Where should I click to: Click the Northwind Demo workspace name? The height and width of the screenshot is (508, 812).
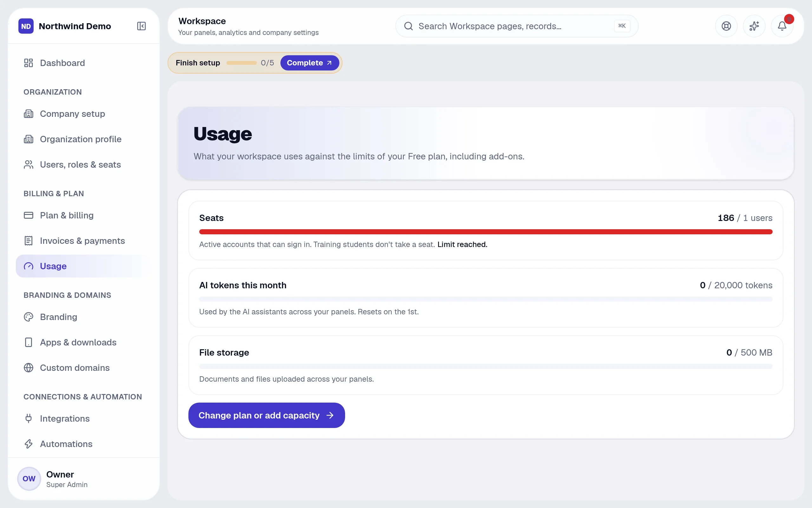click(x=75, y=26)
